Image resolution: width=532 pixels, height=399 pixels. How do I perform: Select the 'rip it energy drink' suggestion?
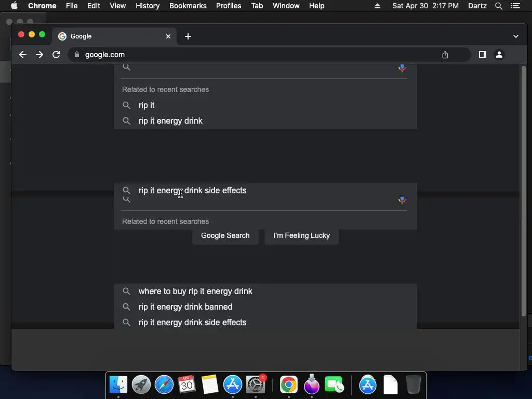click(265, 121)
